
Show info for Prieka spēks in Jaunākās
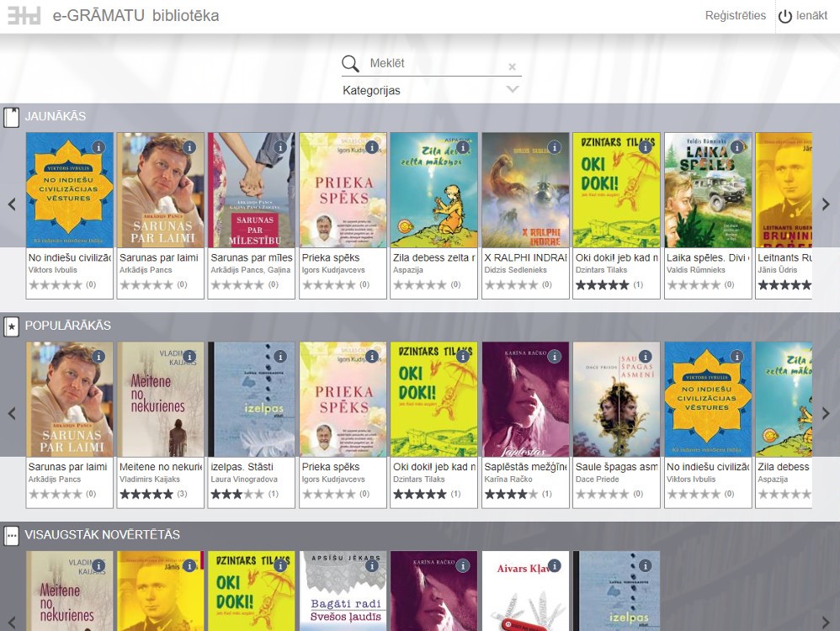[x=372, y=146]
